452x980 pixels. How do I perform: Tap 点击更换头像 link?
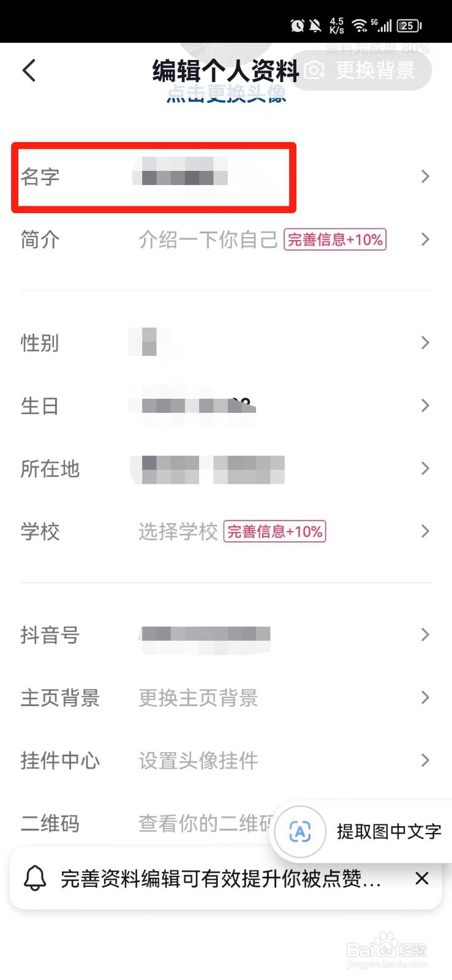point(227,94)
